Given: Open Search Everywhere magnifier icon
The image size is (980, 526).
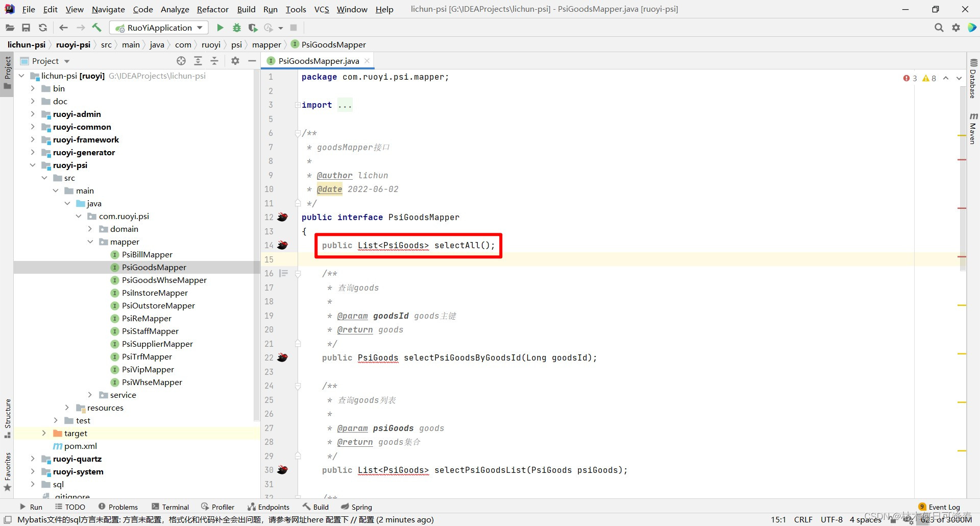Looking at the screenshot, I should tap(939, 28).
